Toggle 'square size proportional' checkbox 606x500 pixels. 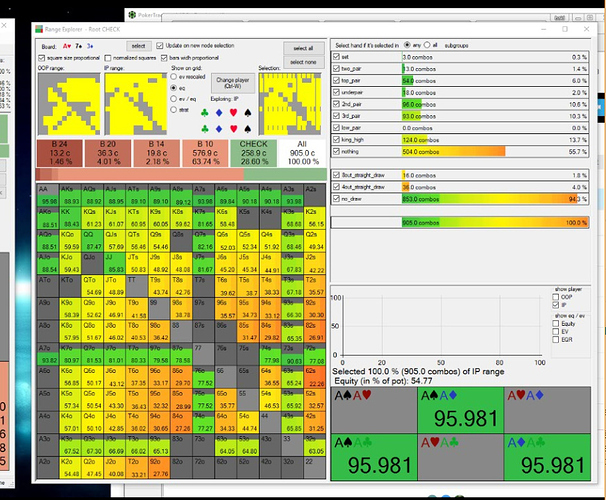(42, 58)
